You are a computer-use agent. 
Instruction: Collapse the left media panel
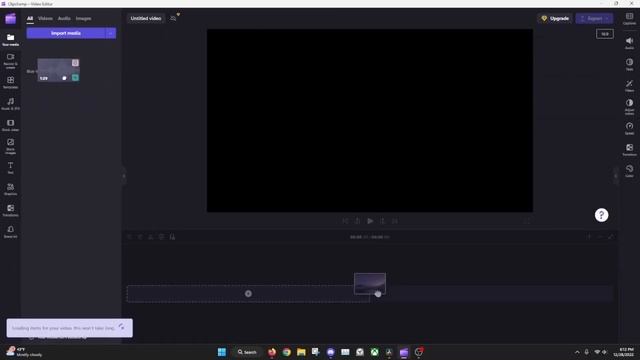[124, 176]
